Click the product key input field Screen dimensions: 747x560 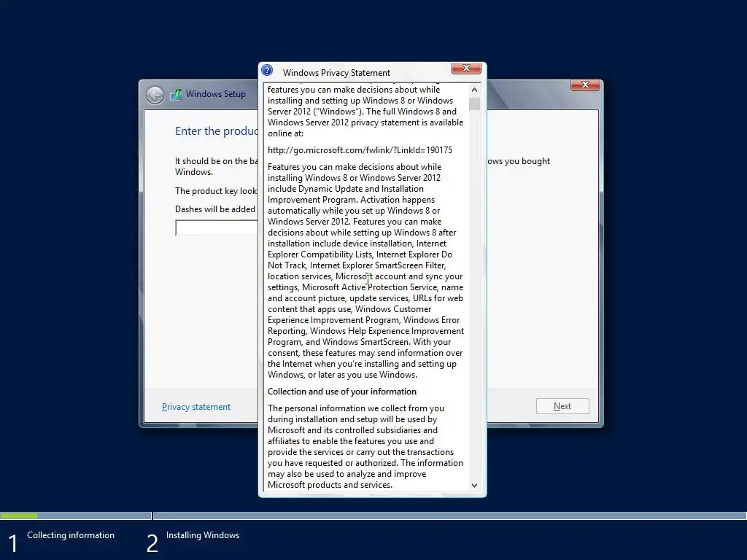[x=217, y=227]
